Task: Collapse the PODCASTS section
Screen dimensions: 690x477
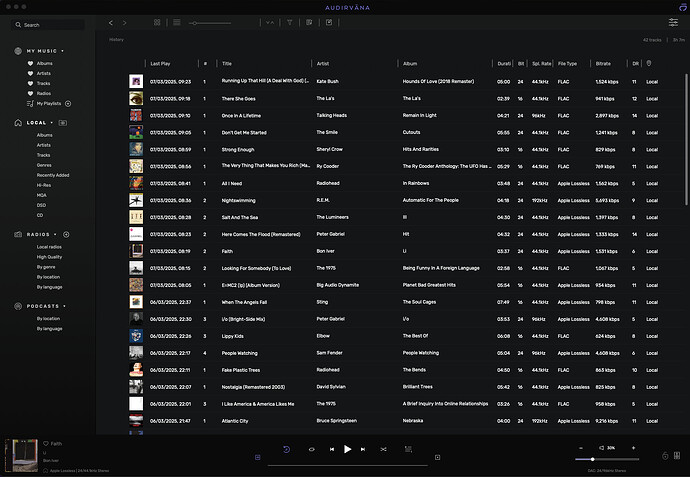Action: 64,306
